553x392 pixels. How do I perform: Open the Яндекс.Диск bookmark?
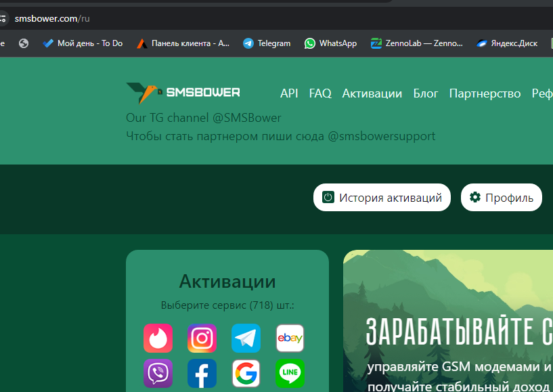point(507,43)
